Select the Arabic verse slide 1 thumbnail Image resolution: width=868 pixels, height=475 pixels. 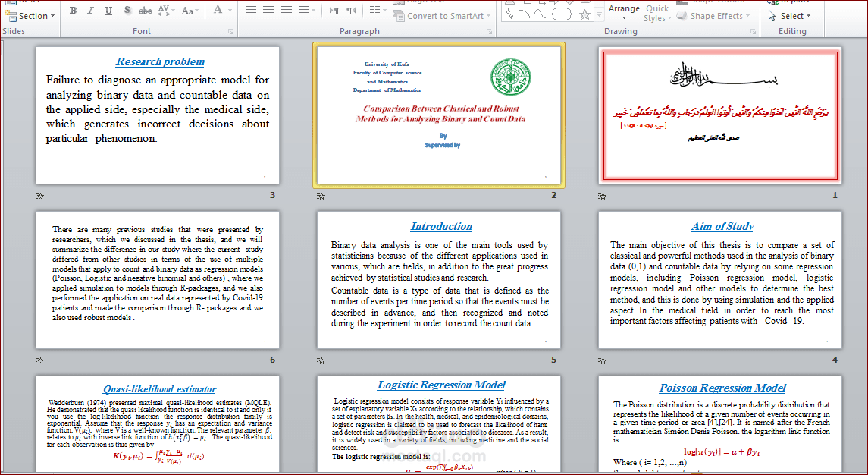[x=720, y=115]
